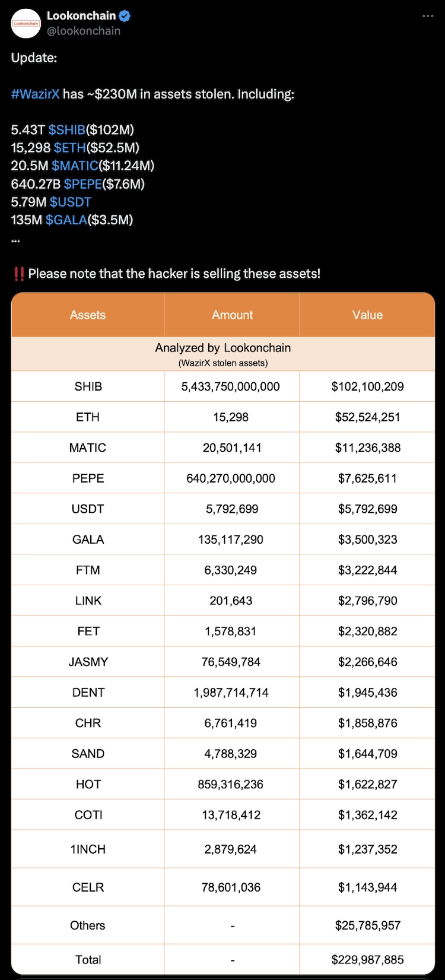Click the $GALA cashtag link
445x980 pixels.
click(66, 220)
